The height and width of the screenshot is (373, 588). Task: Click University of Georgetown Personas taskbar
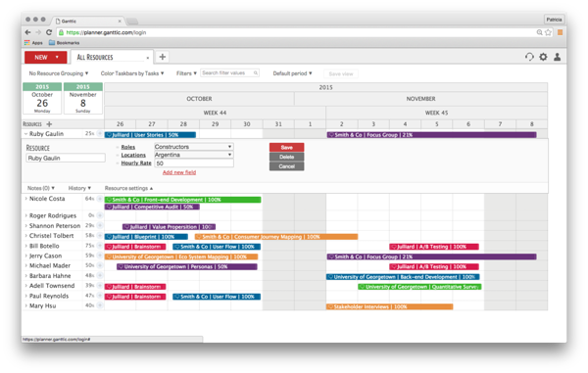tap(187, 266)
